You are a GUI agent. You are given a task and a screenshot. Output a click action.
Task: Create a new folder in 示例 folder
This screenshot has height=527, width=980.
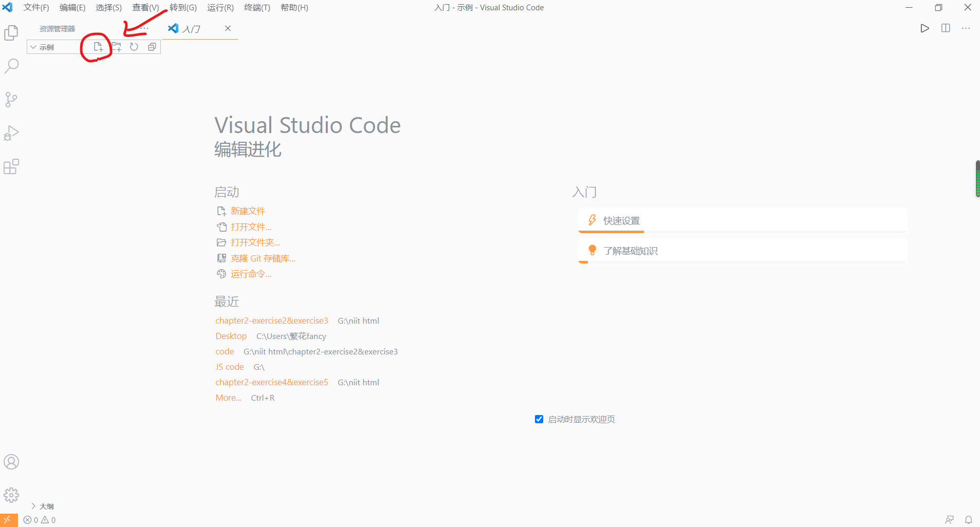pos(117,47)
